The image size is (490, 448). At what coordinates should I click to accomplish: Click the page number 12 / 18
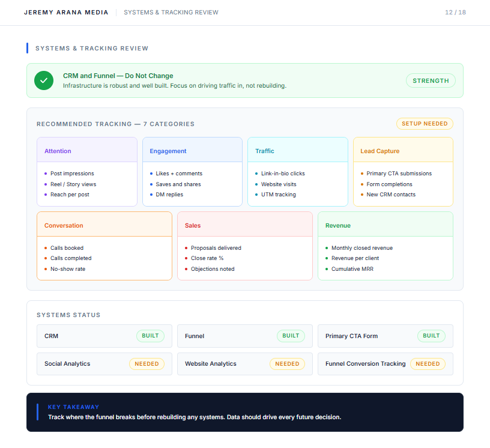tap(455, 13)
